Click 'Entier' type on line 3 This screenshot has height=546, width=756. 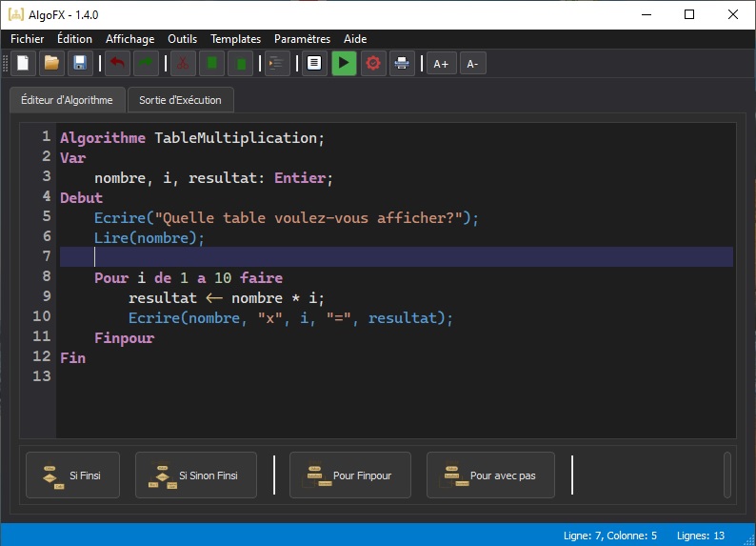[300, 178]
